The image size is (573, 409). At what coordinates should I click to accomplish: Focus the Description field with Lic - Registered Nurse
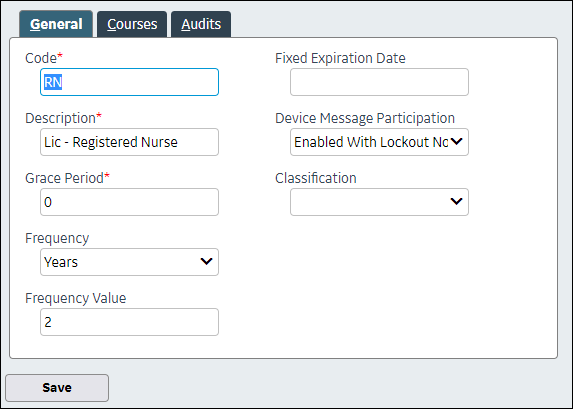tap(129, 142)
